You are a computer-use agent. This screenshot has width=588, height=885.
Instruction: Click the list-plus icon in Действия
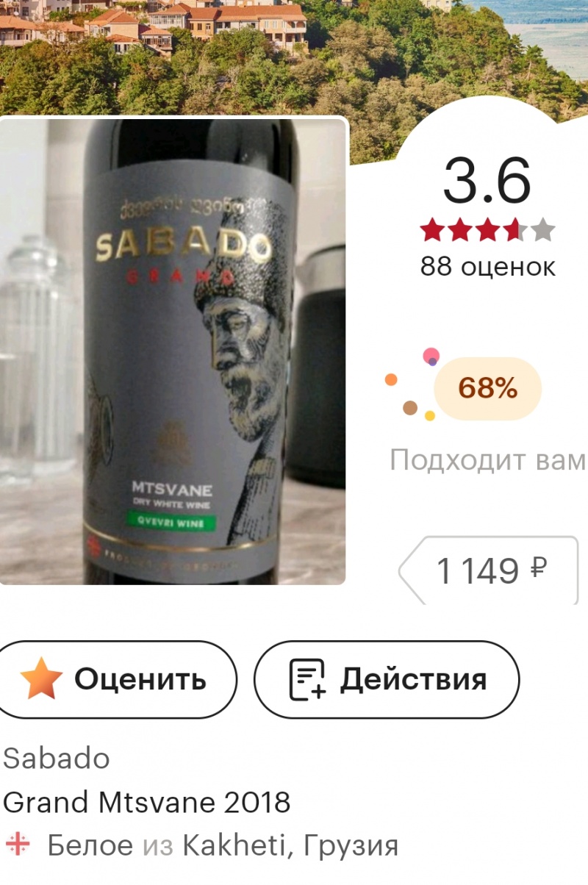(307, 680)
